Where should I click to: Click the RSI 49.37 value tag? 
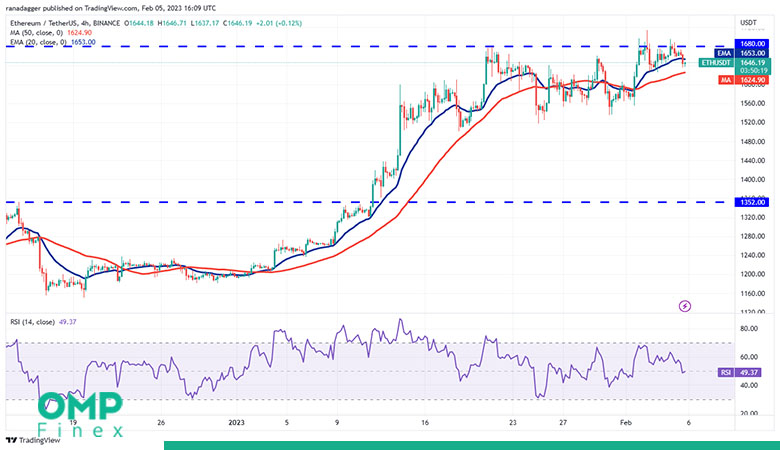pyautogui.click(x=740, y=372)
